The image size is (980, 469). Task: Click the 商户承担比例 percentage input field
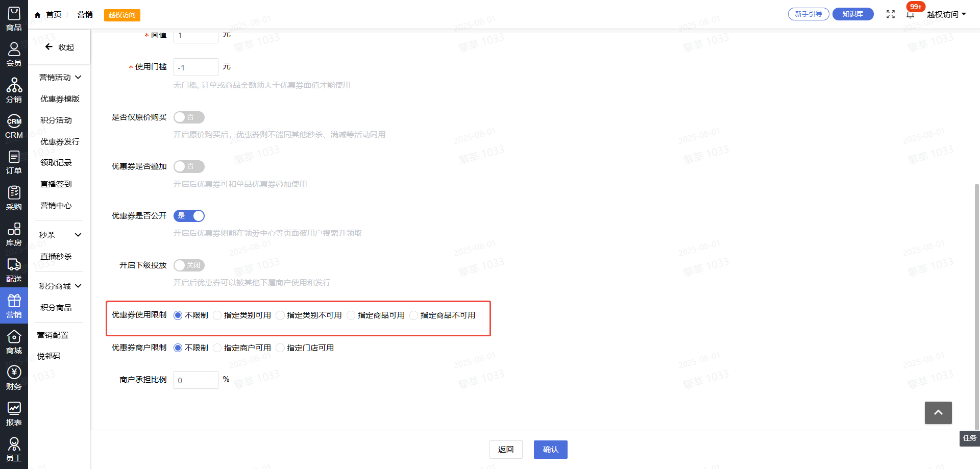pos(196,380)
